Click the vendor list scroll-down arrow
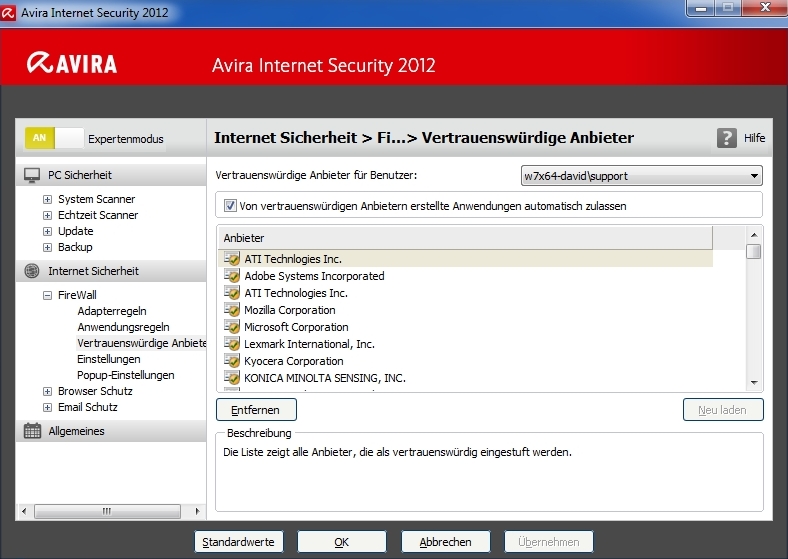 point(754,383)
